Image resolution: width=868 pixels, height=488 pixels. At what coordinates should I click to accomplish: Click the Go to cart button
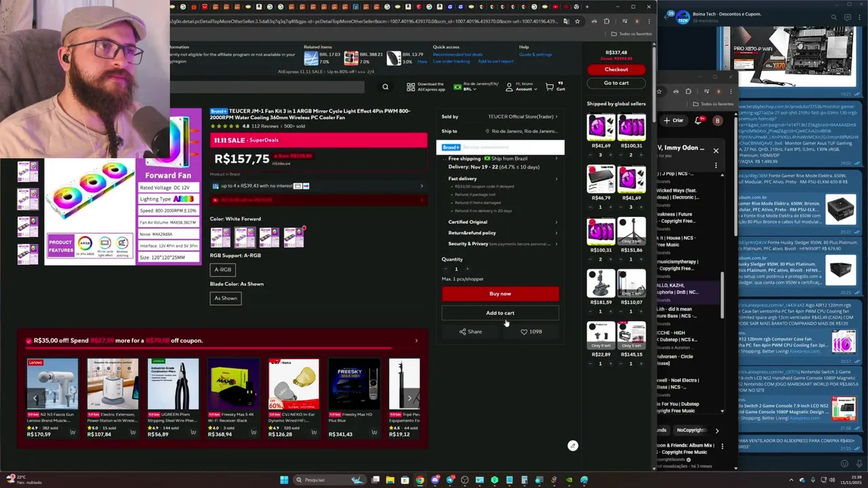[616, 83]
